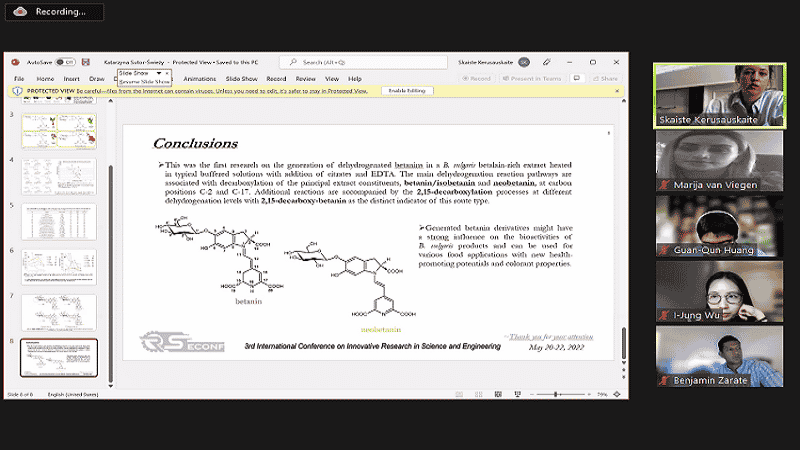Switch to Normal view icon
Viewport: 800px width, 450px height.
(459, 394)
